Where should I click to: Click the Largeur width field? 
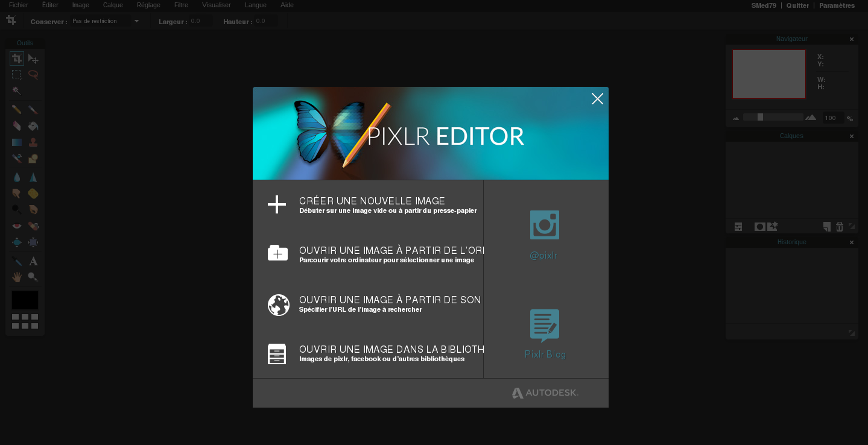(x=200, y=21)
